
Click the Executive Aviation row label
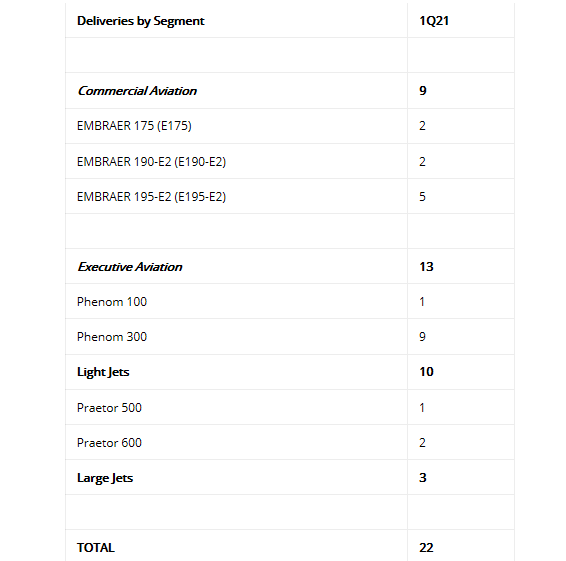click(130, 267)
